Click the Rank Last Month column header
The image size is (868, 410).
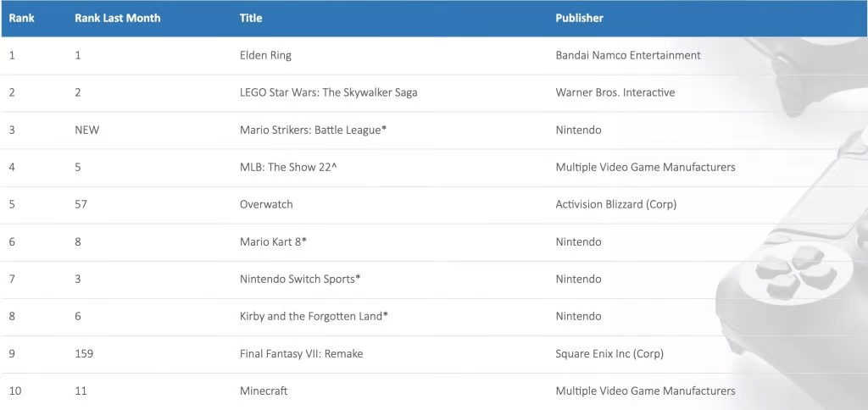point(117,18)
